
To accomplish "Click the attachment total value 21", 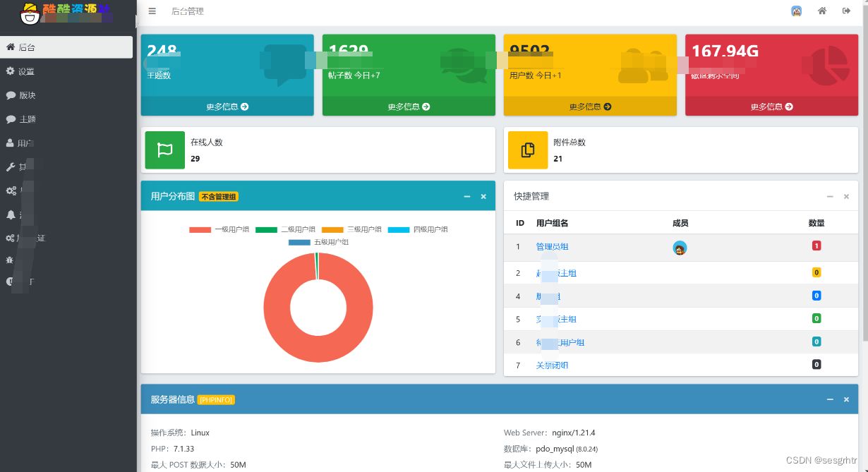I will coord(557,159).
